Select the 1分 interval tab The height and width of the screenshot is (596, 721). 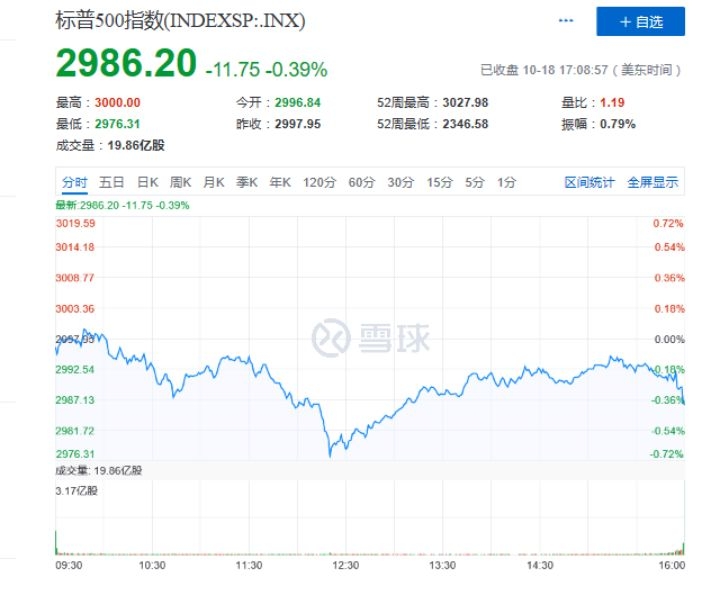506,182
